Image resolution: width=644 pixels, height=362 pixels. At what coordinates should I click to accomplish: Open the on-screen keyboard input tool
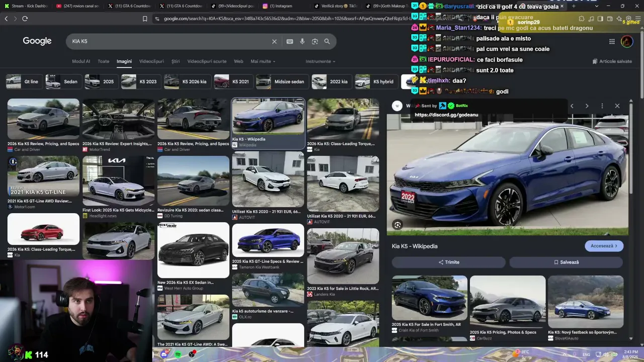pyautogui.click(x=290, y=41)
